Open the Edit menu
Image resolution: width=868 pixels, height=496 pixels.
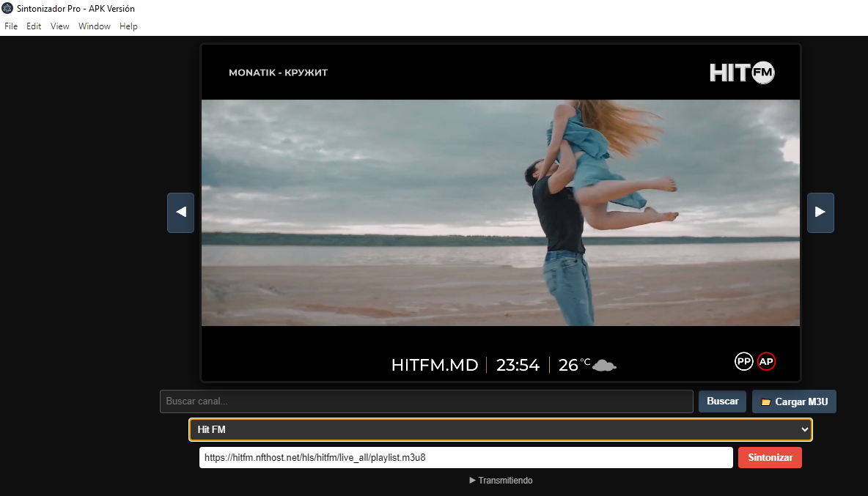[x=34, y=26]
